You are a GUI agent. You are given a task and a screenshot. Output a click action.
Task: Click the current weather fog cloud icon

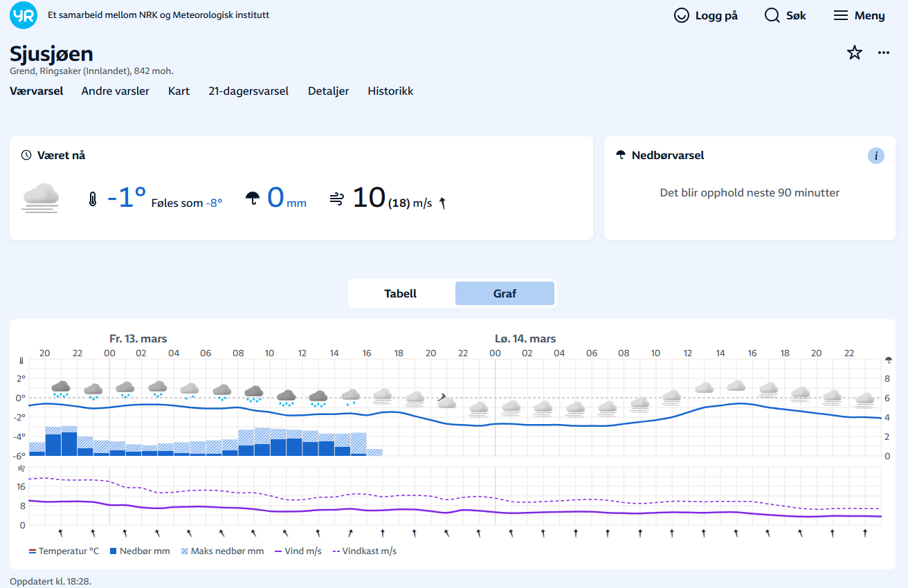[41, 197]
